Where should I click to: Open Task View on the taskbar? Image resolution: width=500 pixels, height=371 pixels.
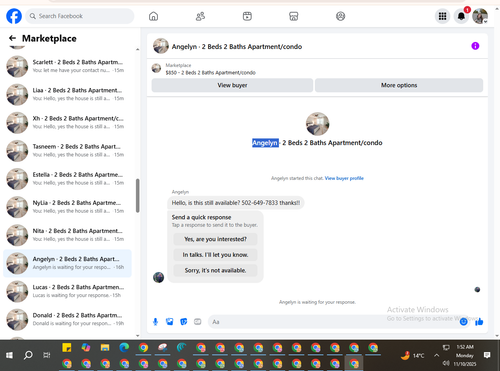point(47,355)
